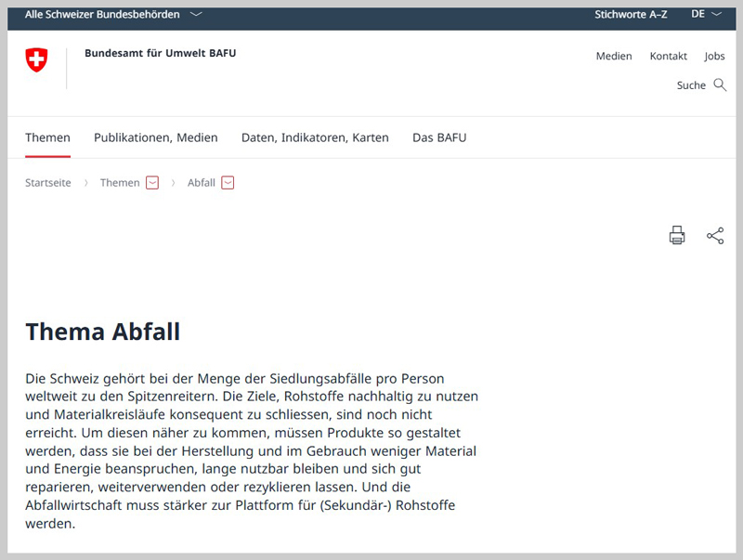Viewport: 743px width, 560px height.
Task: Return to Startseite via breadcrumb
Action: (48, 183)
